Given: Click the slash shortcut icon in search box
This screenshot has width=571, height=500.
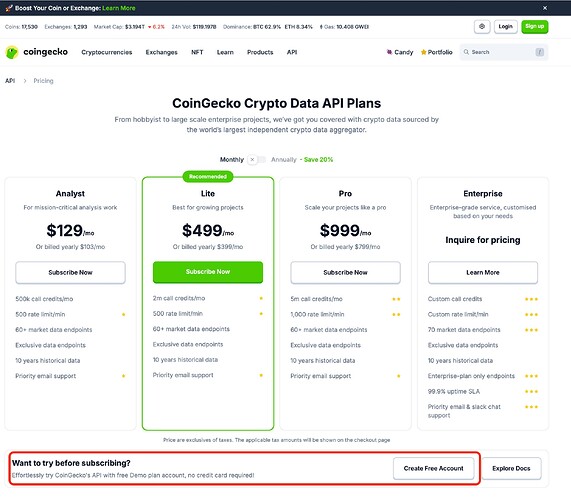Looking at the screenshot, I should pyautogui.click(x=540, y=52).
